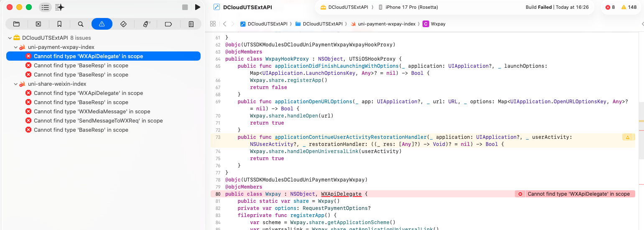The width and height of the screenshot is (644, 230).
Task: Select the 'WXApiDelegate' issue under uni-share-weixin-index
Action: click(x=103, y=93)
